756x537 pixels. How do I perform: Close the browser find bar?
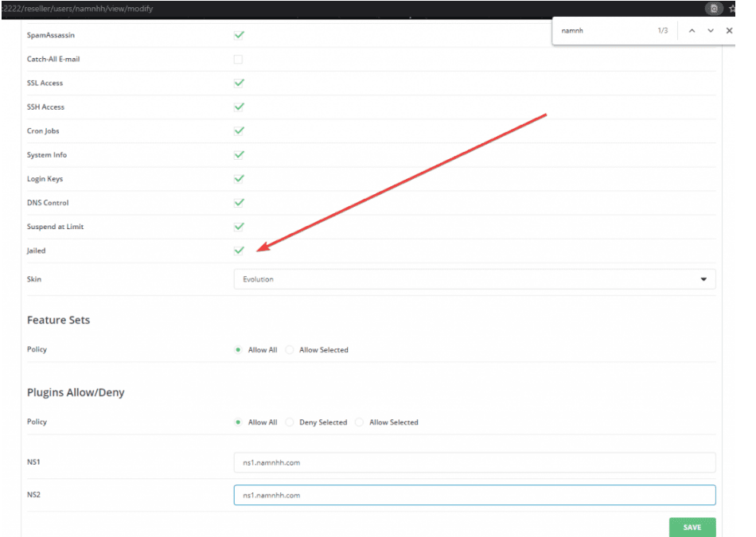[x=730, y=30]
